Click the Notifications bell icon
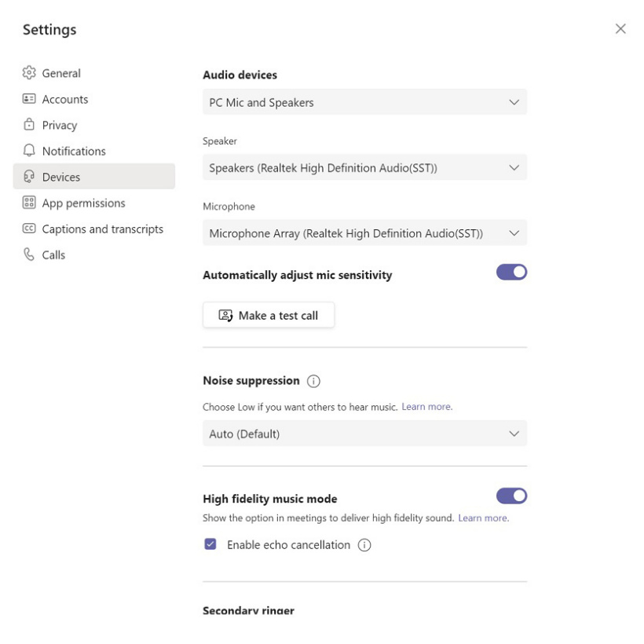The image size is (644, 644). pos(30,151)
